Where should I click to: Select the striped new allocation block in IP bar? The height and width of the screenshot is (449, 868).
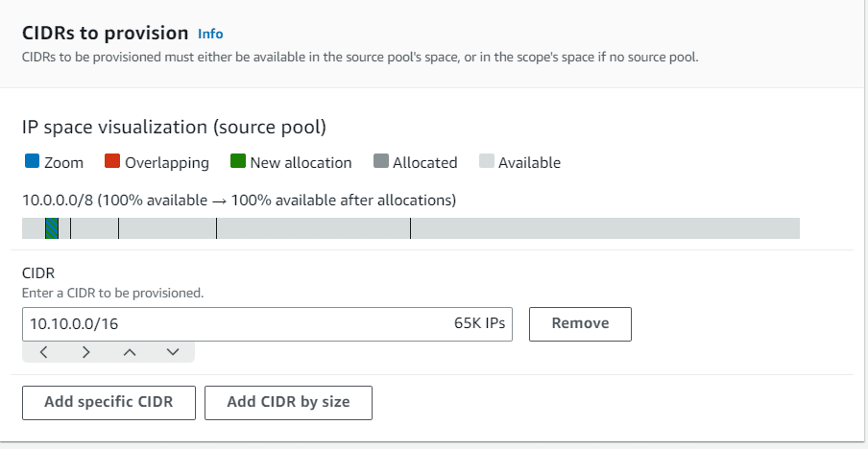(52, 228)
